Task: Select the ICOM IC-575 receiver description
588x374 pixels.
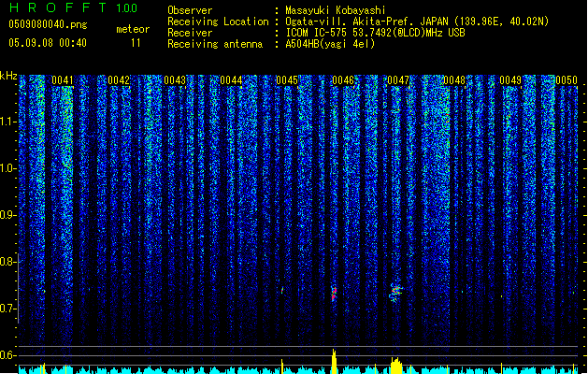Action: click(x=376, y=33)
